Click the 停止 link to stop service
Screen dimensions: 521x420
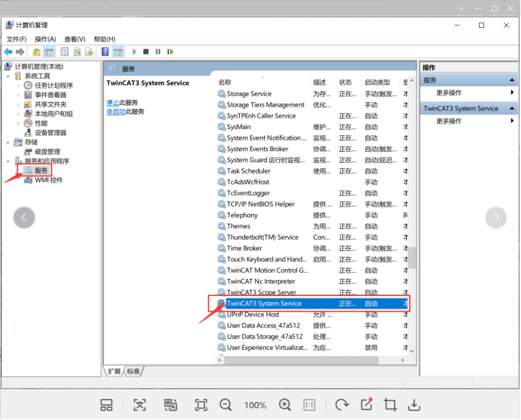(112, 103)
